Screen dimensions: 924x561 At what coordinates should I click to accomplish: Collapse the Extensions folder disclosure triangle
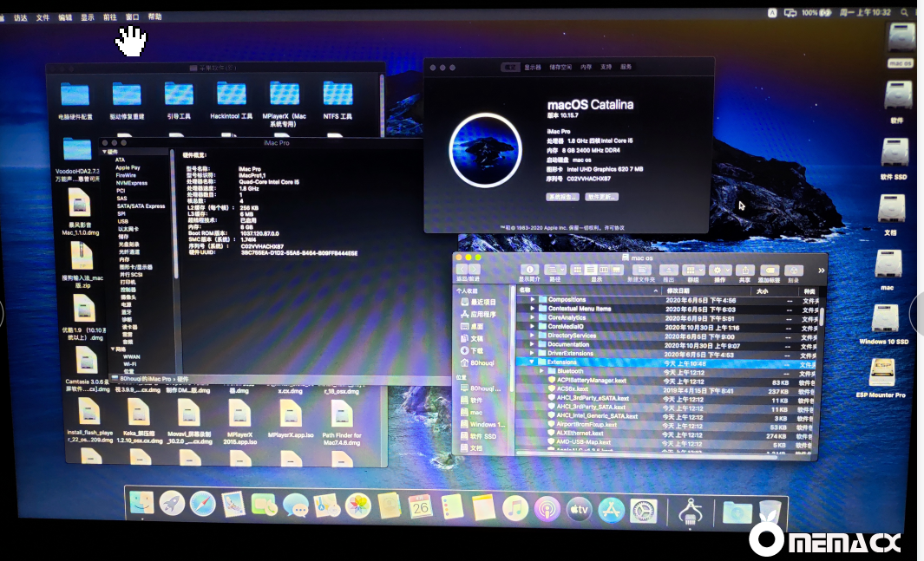coord(533,362)
